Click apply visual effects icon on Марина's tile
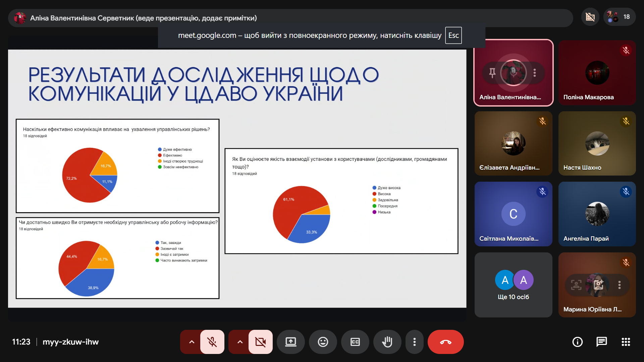The height and width of the screenshot is (362, 644). click(x=599, y=285)
